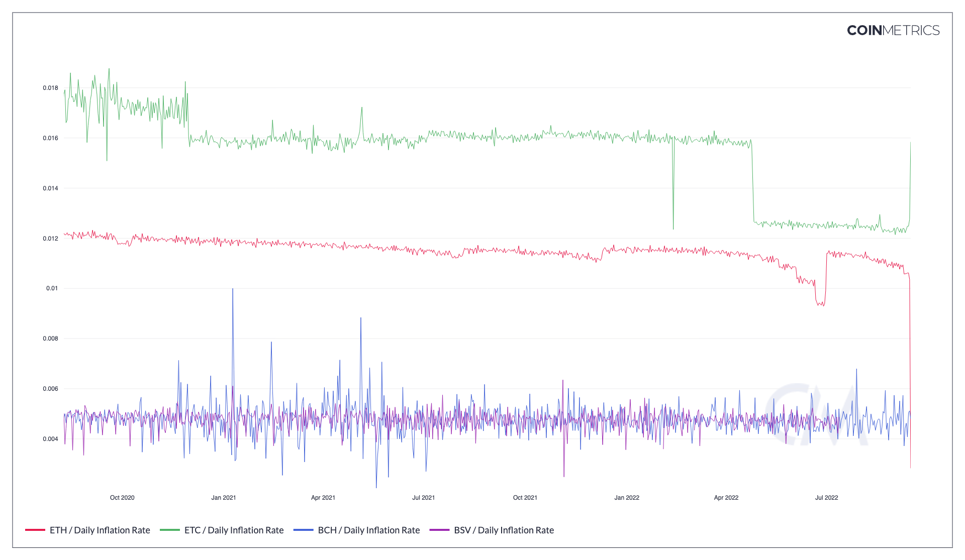This screenshot has width=965, height=560.
Task: Click the 0.018 y-axis label
Action: point(50,88)
